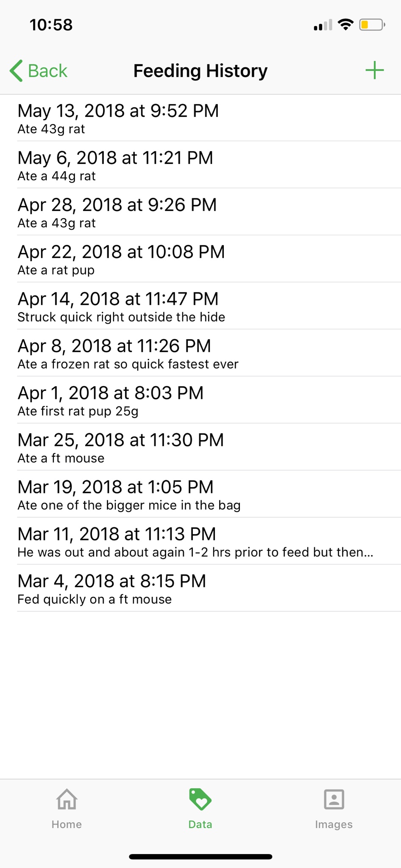This screenshot has width=401, height=868.
Task: Tap the Data tag heart icon
Action: click(x=200, y=799)
